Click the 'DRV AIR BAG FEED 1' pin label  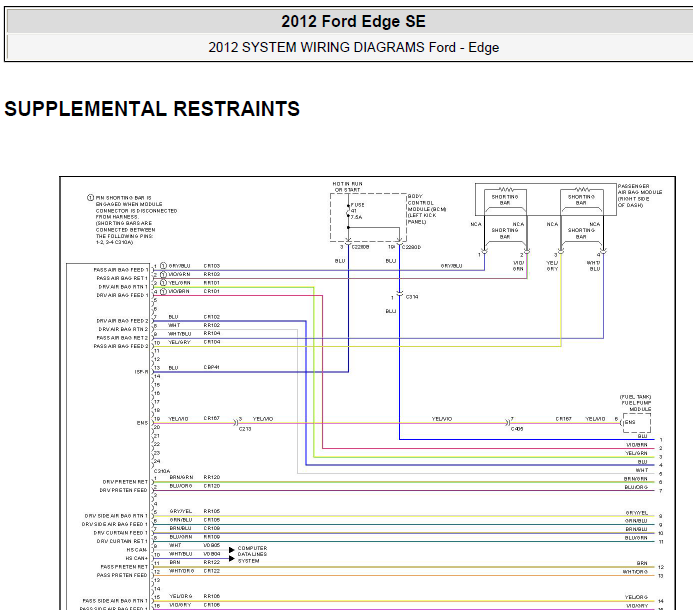(122, 295)
